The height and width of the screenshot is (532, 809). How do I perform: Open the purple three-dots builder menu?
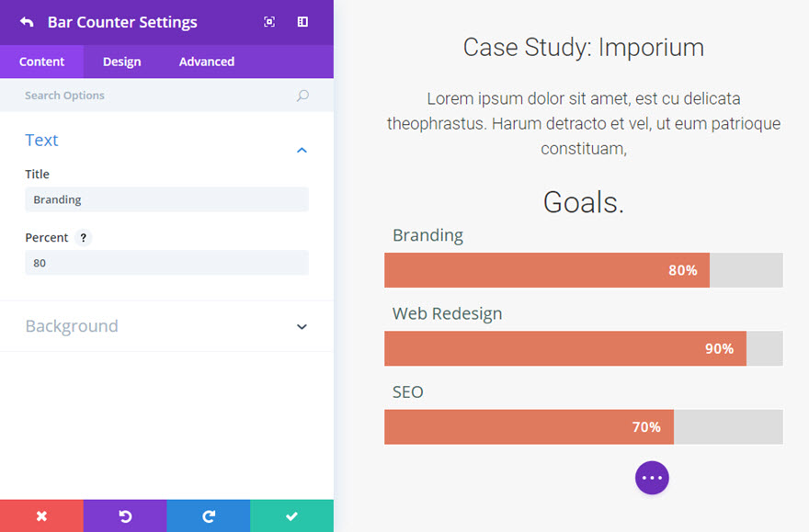click(x=652, y=478)
